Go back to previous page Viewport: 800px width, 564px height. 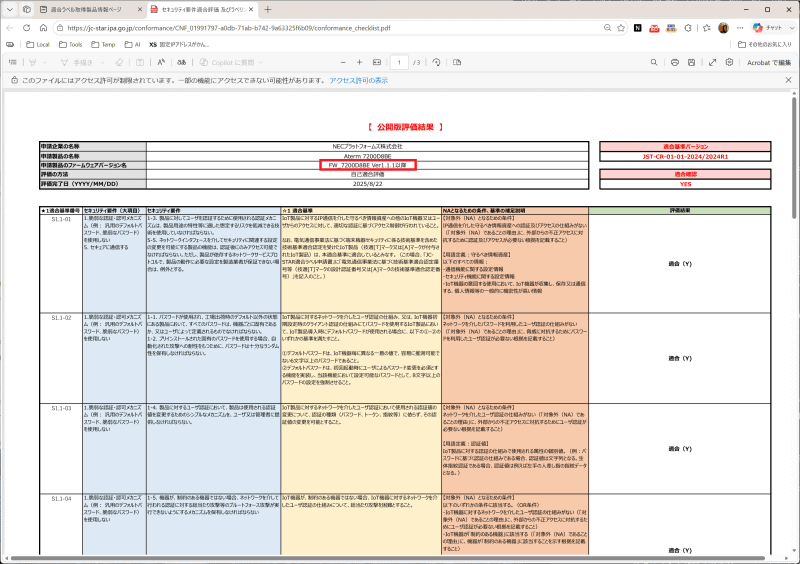point(10,28)
